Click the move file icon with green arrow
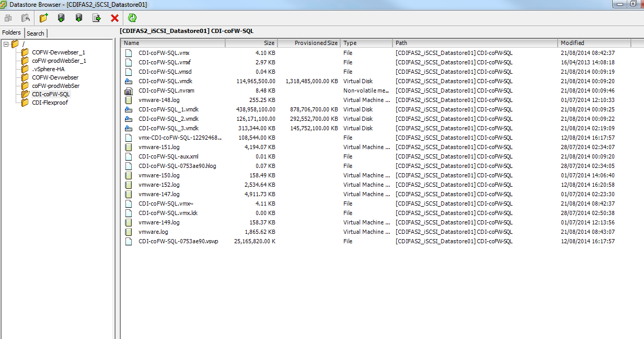Image resolution: width=644 pixels, height=339 pixels. pos(96,17)
